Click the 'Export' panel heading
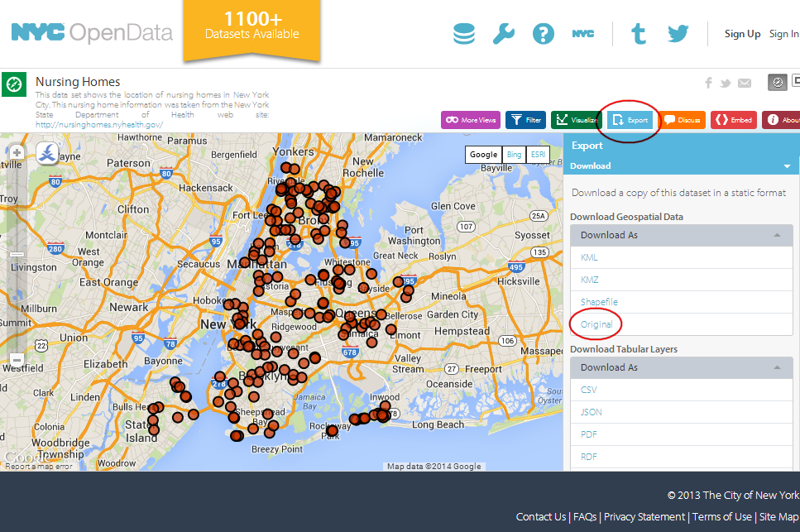800x532 pixels. (x=587, y=146)
